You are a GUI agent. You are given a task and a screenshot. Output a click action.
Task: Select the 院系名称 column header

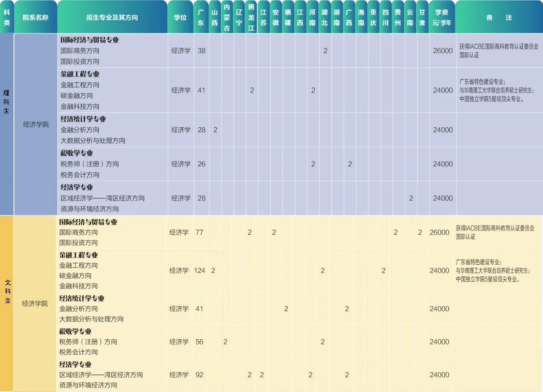35,17
